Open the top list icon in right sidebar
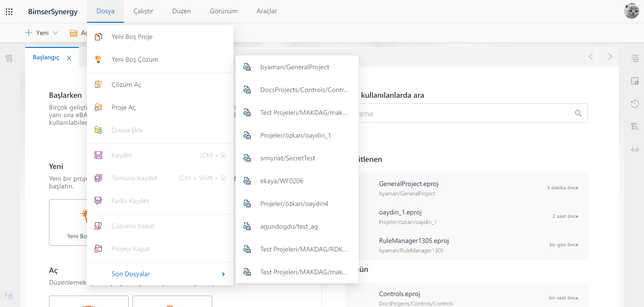 pos(635,58)
